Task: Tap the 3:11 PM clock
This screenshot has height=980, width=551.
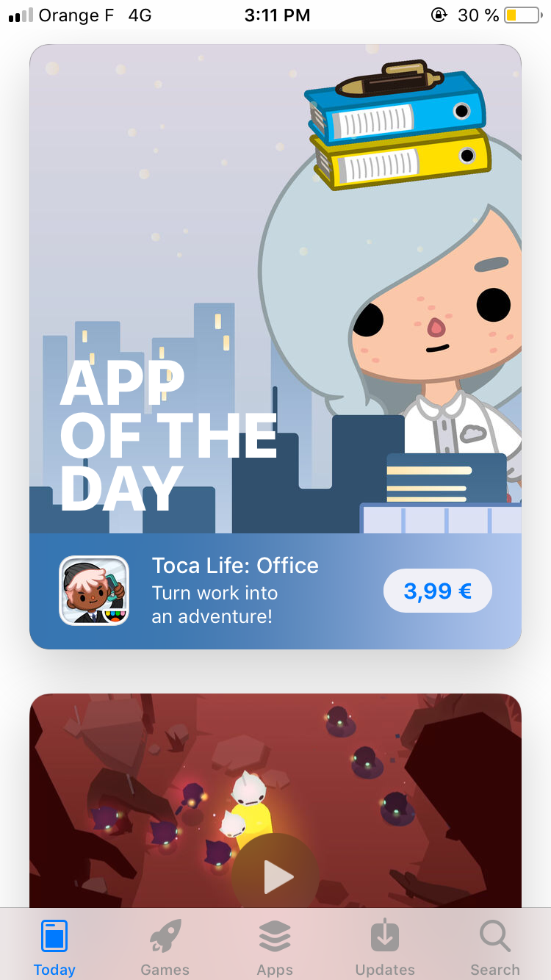Action: [x=277, y=15]
